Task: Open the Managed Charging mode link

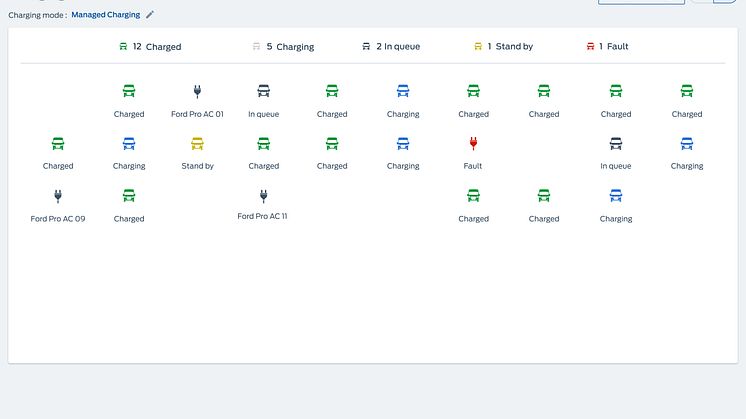Action: pos(105,15)
